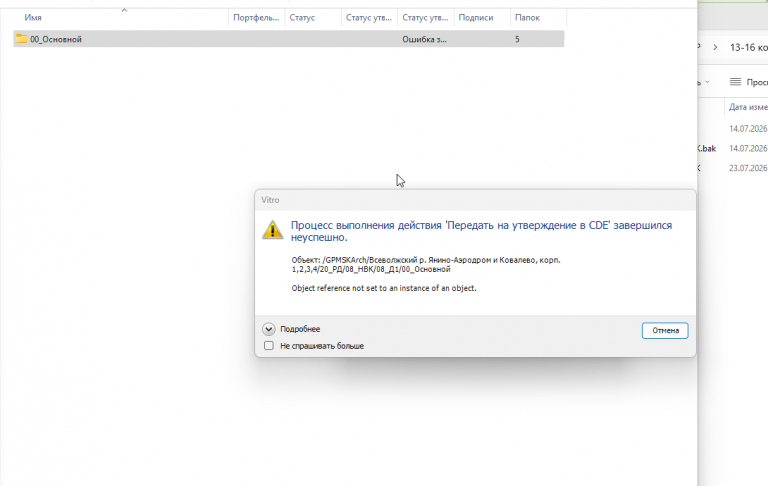Select the .bak file row in Explorer window
Screen dimensions: 768x486
point(733,148)
